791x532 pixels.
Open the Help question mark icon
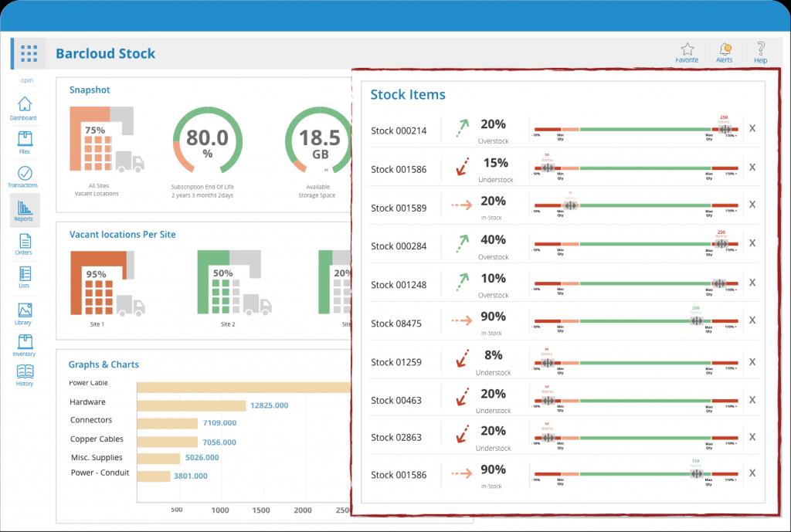coord(761,50)
